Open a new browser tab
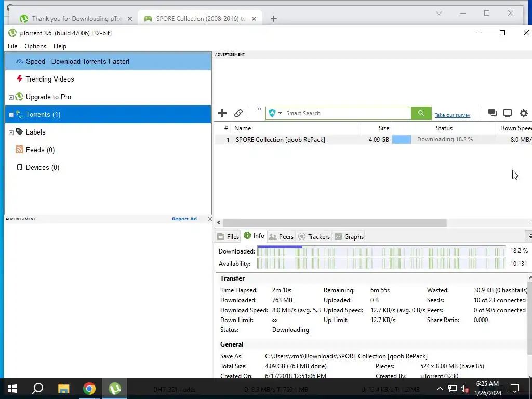The image size is (532, 399). pyautogui.click(x=274, y=19)
